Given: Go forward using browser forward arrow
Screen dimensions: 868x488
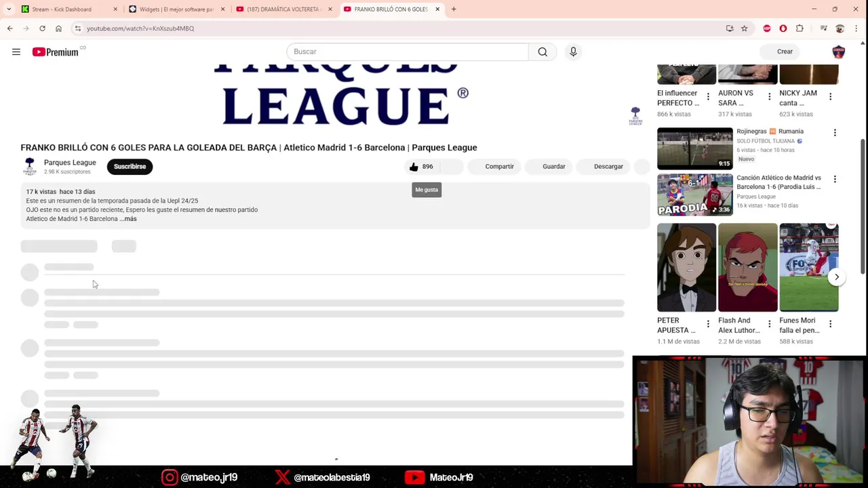Looking at the screenshot, I should [x=26, y=28].
